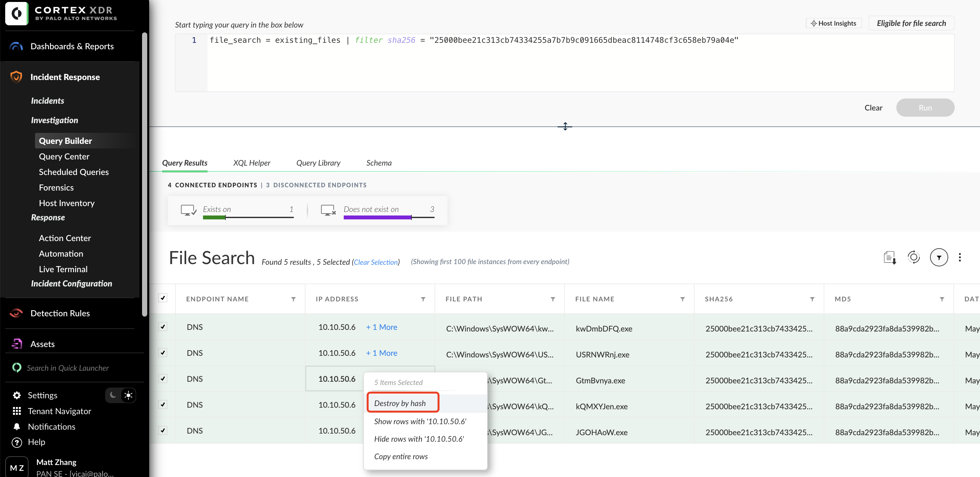Switch to XQL Helper tab
The image size is (980, 477).
tap(252, 163)
